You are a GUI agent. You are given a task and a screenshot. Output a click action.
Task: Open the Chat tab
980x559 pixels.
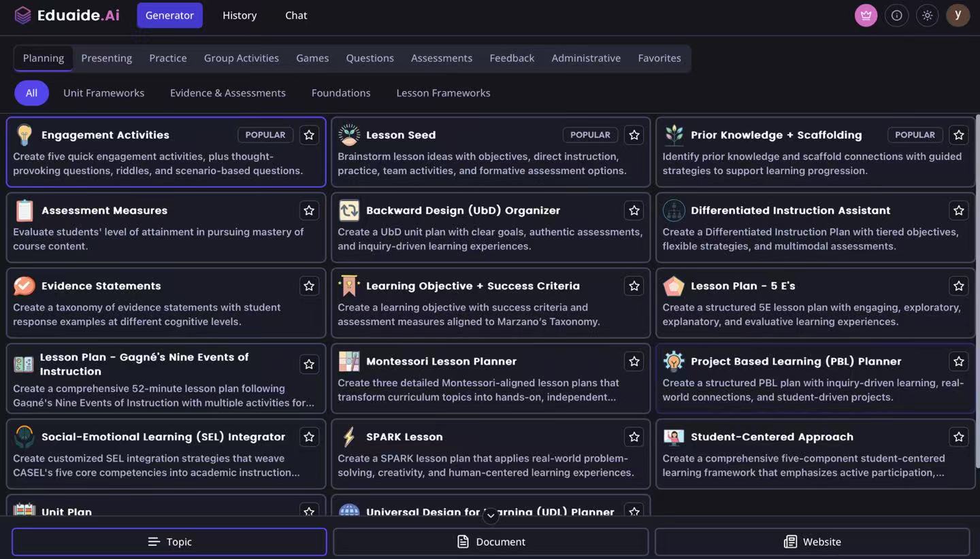296,15
